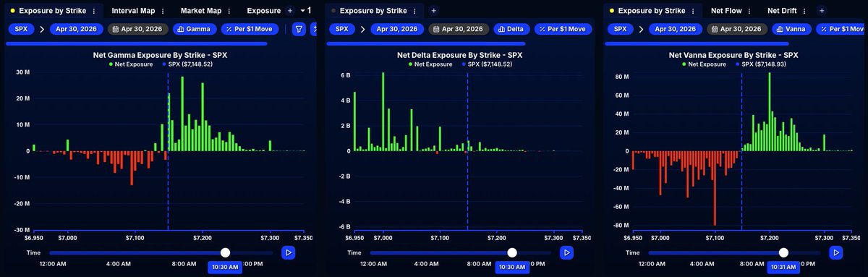This screenshot has height=277, width=868.
Task: Click 10:30 AM time marker in Delta panel
Action: coord(511,267)
